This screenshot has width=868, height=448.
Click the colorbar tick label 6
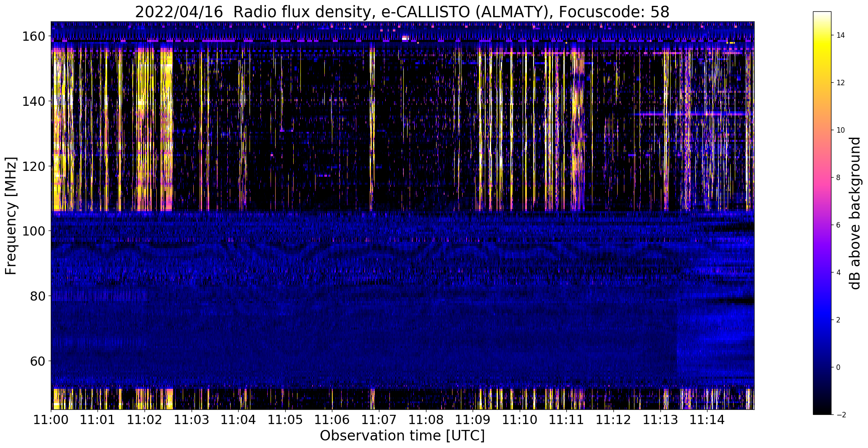tap(839, 225)
